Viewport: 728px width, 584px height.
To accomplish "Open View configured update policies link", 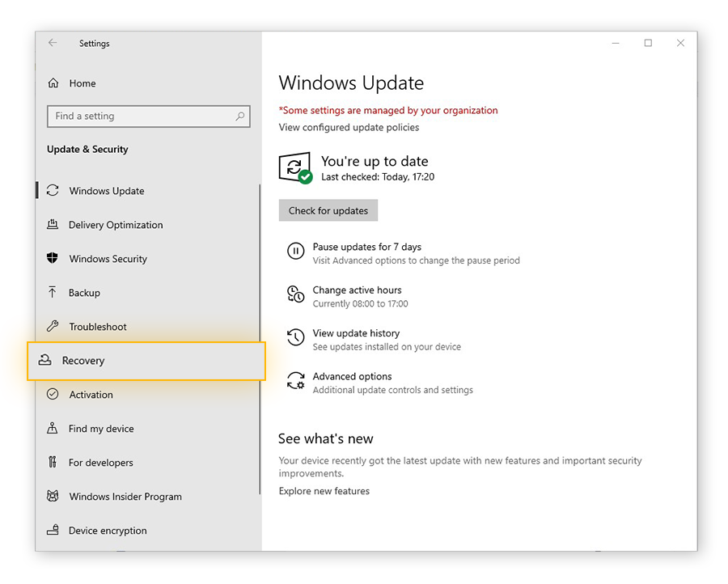I will click(x=349, y=127).
